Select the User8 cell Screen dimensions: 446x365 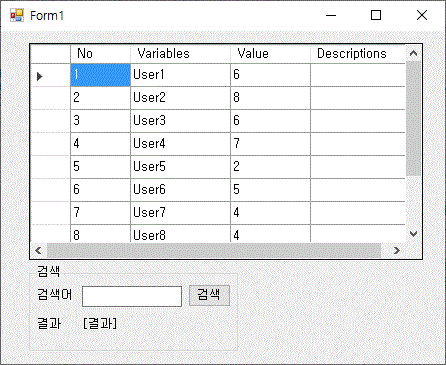tap(180, 234)
